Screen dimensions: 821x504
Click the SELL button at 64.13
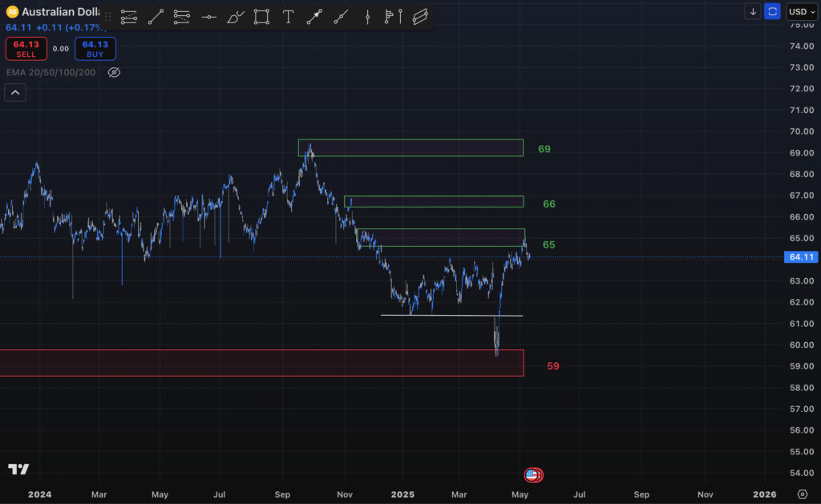pos(26,49)
